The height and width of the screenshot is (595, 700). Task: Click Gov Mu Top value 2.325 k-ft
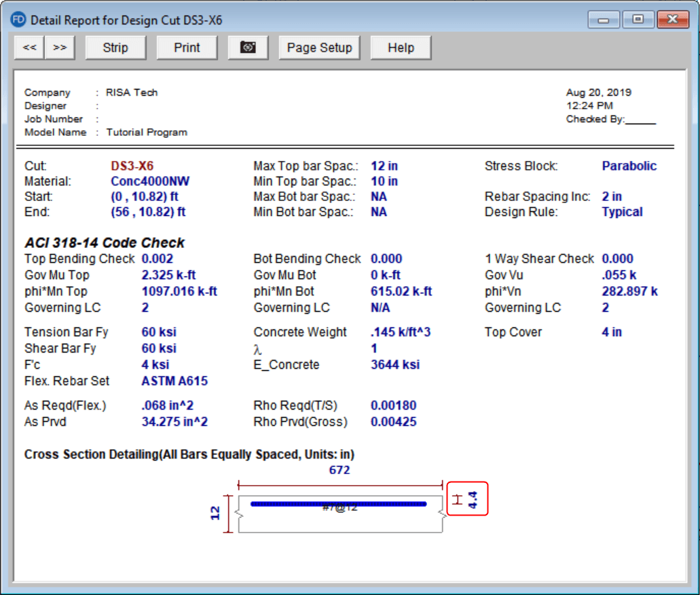click(168, 274)
